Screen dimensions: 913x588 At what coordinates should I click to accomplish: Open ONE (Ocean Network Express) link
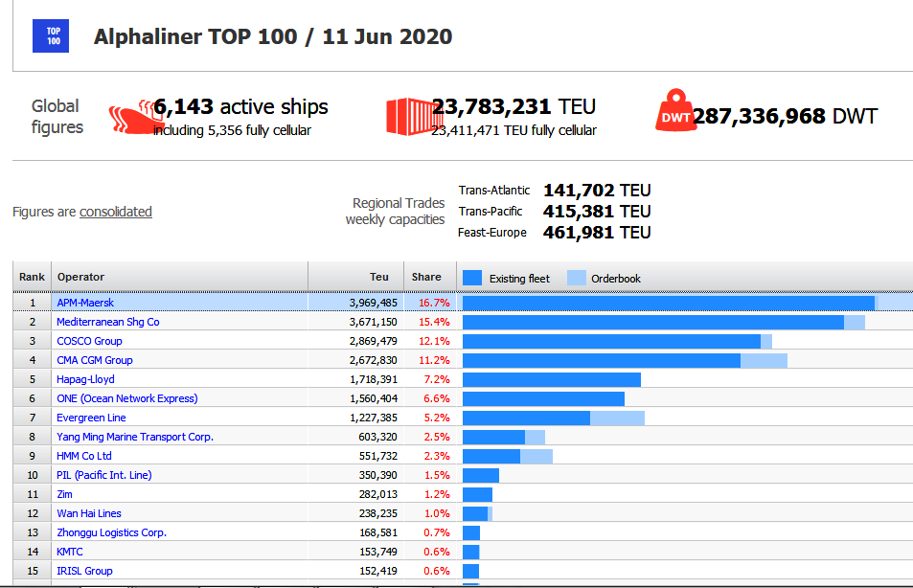coord(127,398)
